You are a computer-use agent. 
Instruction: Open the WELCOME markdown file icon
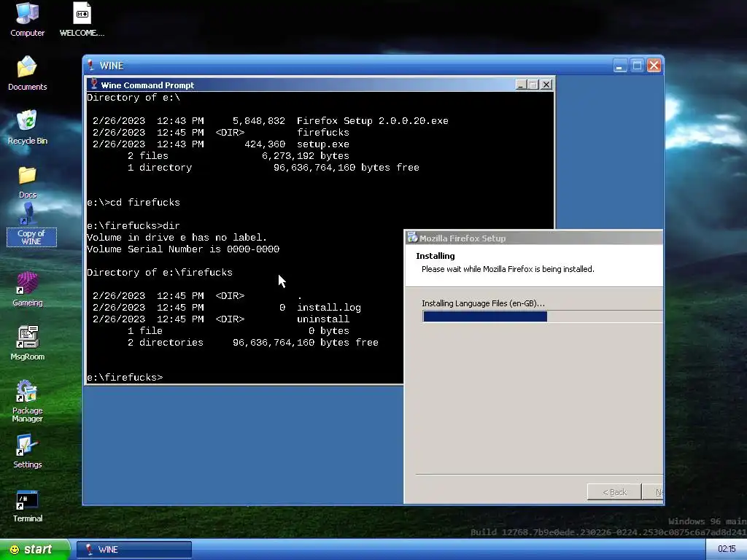pyautogui.click(x=82, y=20)
